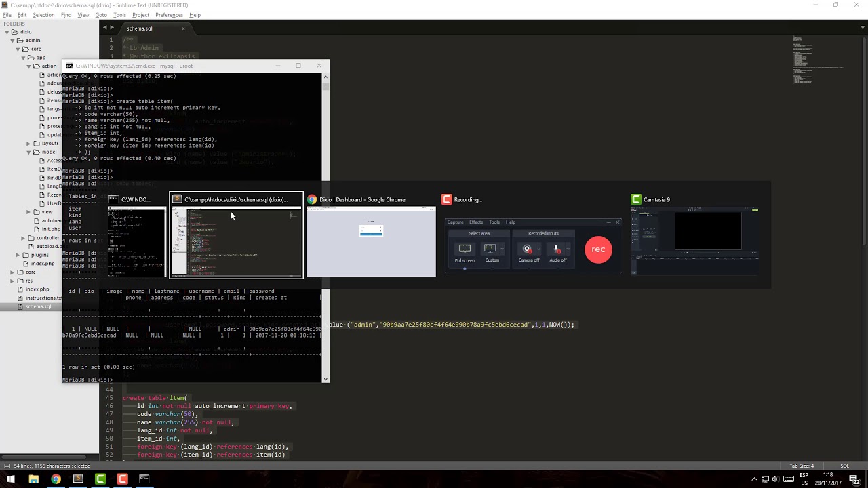Click the FOLDERS sidebar heading
Viewport: 868px width, 488px height.
(x=14, y=24)
